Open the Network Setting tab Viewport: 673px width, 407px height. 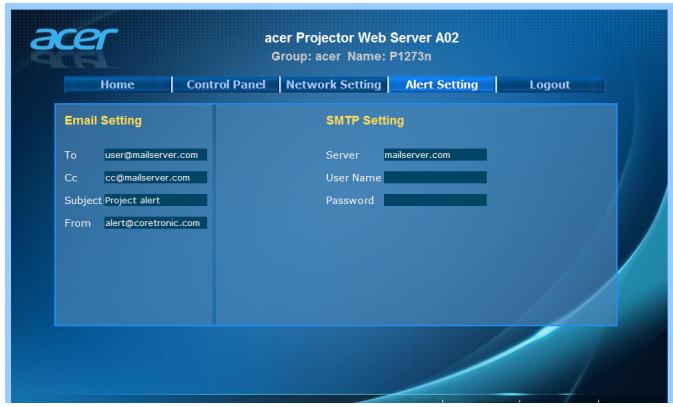[333, 85]
